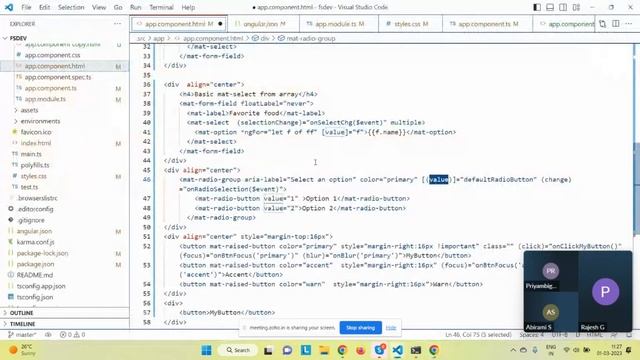Click the div breadcrumb segment
The image size is (640, 360).
point(265,38)
